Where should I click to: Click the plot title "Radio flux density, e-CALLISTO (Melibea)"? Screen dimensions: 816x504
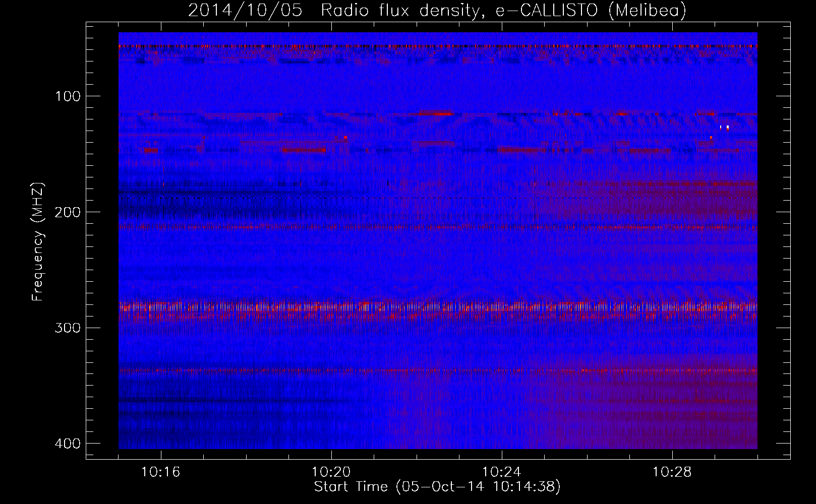503,11
